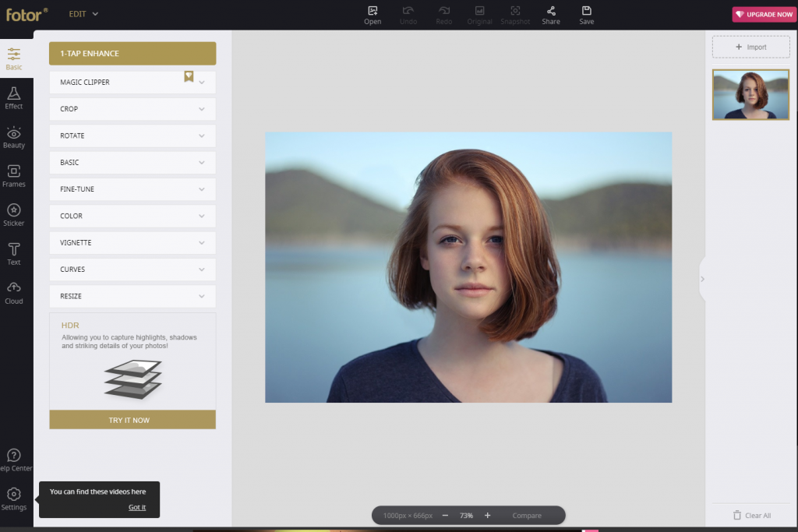Viewport: 798px width, 532px height.
Task: Open the Effect sidebar tool
Action: 14,97
